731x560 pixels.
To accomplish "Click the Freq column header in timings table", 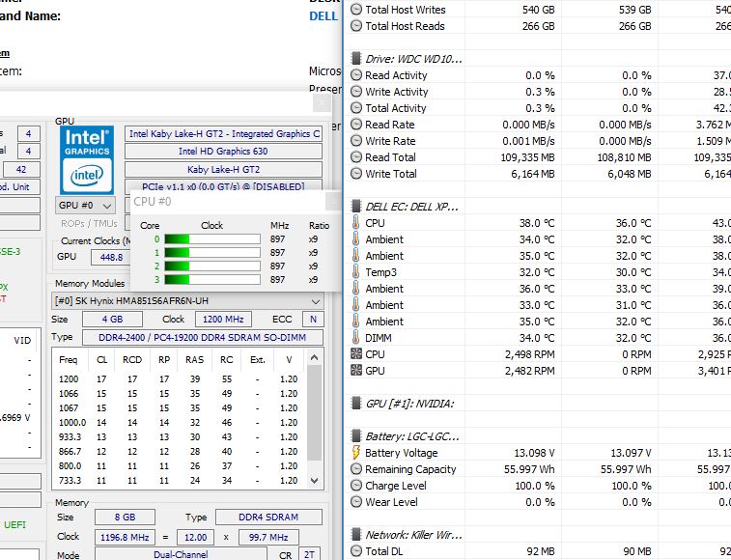I will (x=69, y=360).
